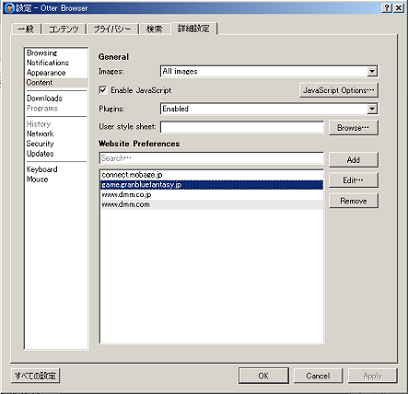This screenshot has width=408, height=394.
Task: Select Network in the sidebar list
Action: pyautogui.click(x=56, y=134)
